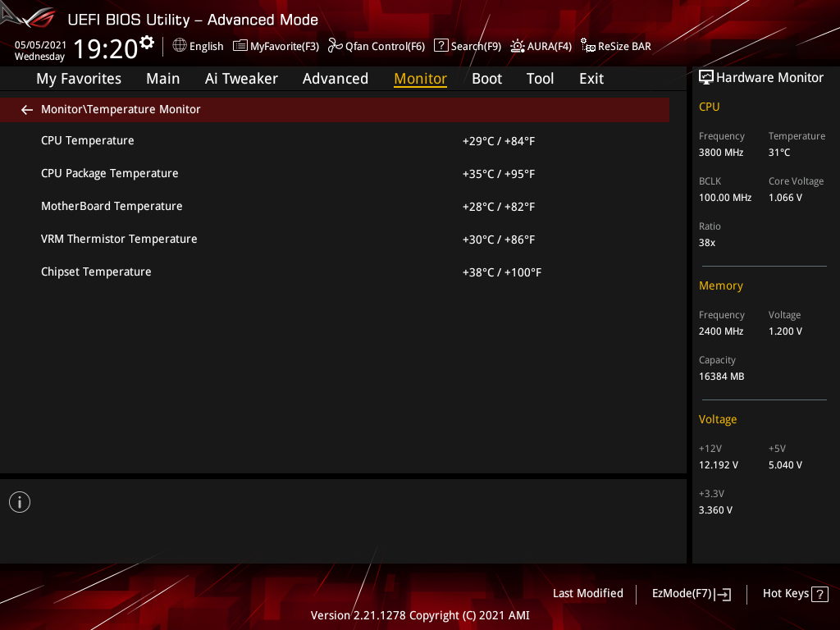
Task: Click the 2400 MHz memory frequency value
Action: point(721,331)
